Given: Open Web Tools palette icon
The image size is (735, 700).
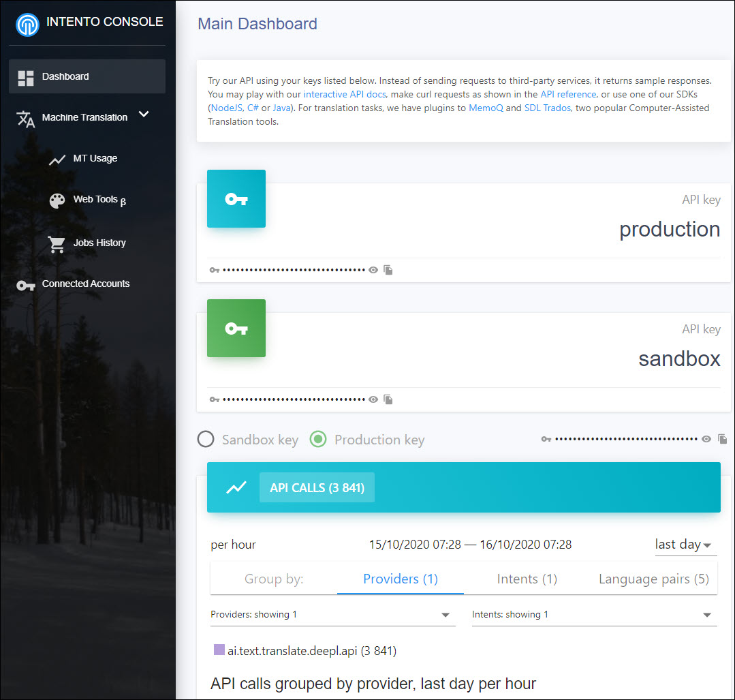Looking at the screenshot, I should [57, 200].
